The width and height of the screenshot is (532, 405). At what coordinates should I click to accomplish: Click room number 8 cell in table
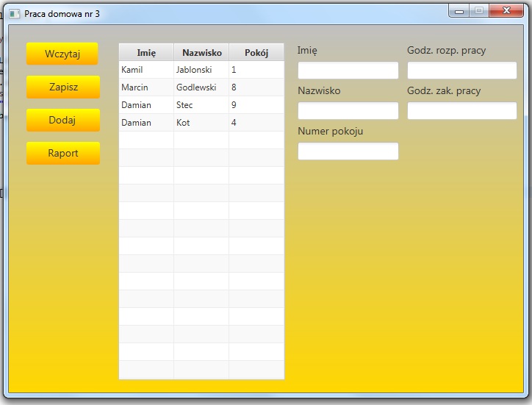coord(256,87)
